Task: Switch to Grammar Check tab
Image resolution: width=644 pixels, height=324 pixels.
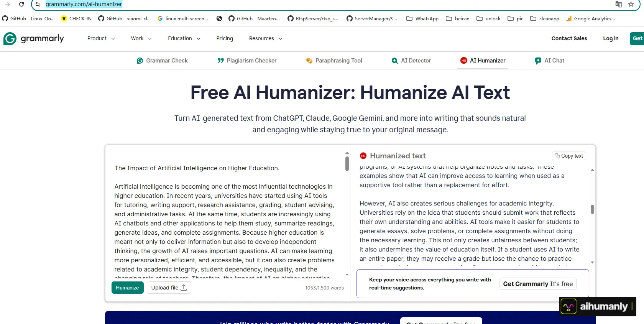Action: (162, 61)
